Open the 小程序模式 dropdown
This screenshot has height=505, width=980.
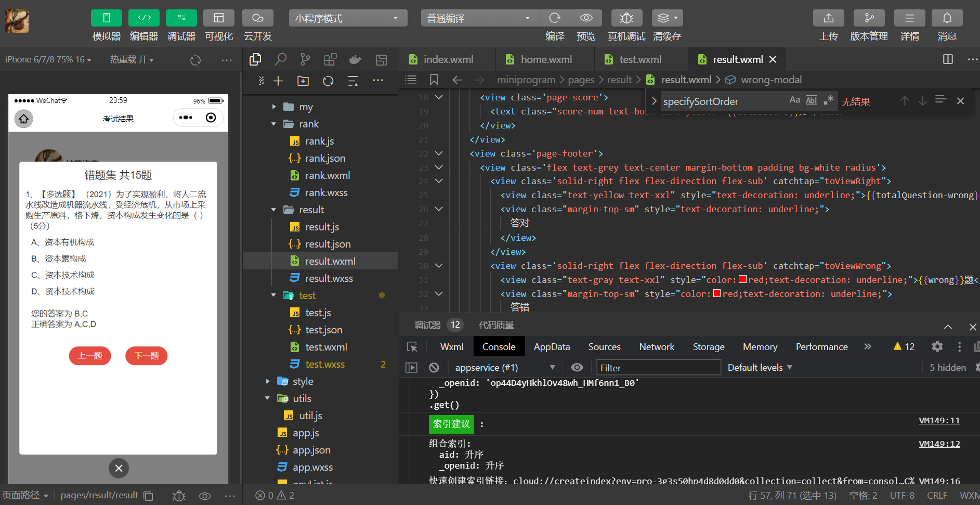click(347, 18)
